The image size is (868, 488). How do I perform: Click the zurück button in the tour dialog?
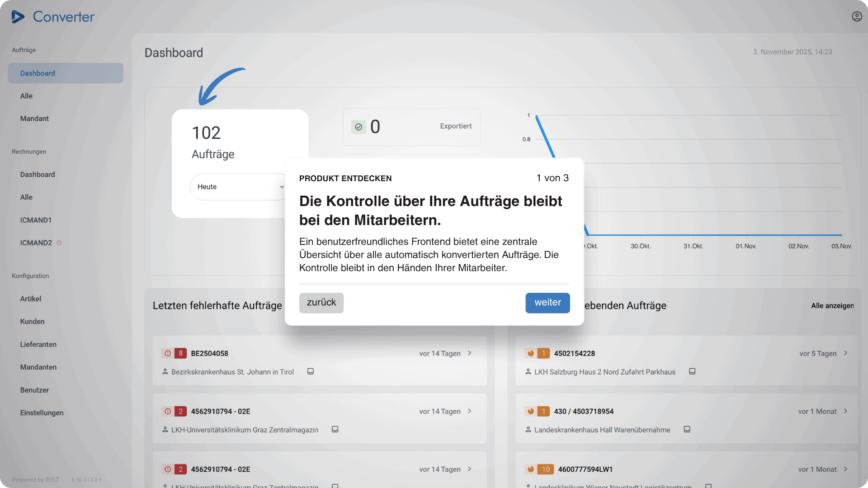(x=321, y=303)
